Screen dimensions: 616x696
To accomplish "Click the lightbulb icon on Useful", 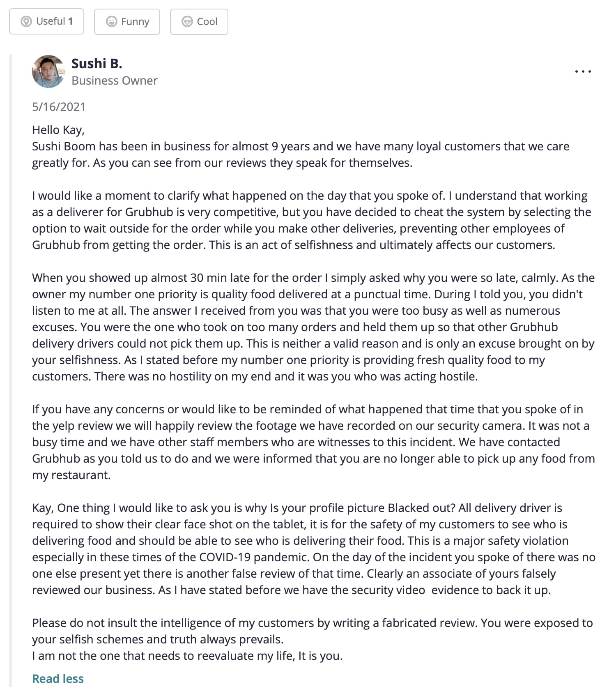I will pyautogui.click(x=26, y=21).
